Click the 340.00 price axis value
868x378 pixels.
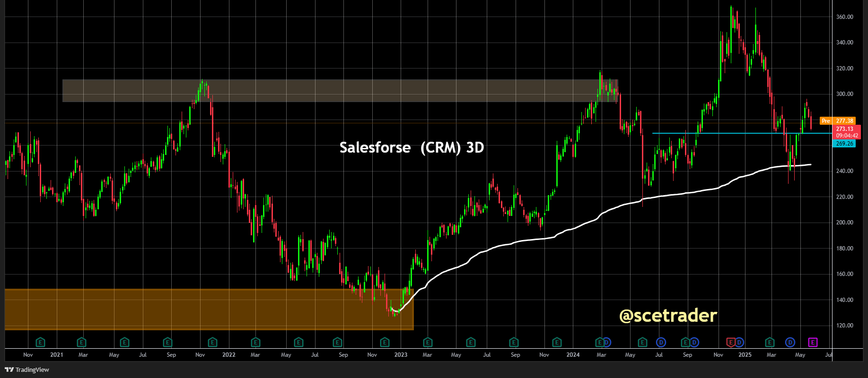[x=844, y=43]
